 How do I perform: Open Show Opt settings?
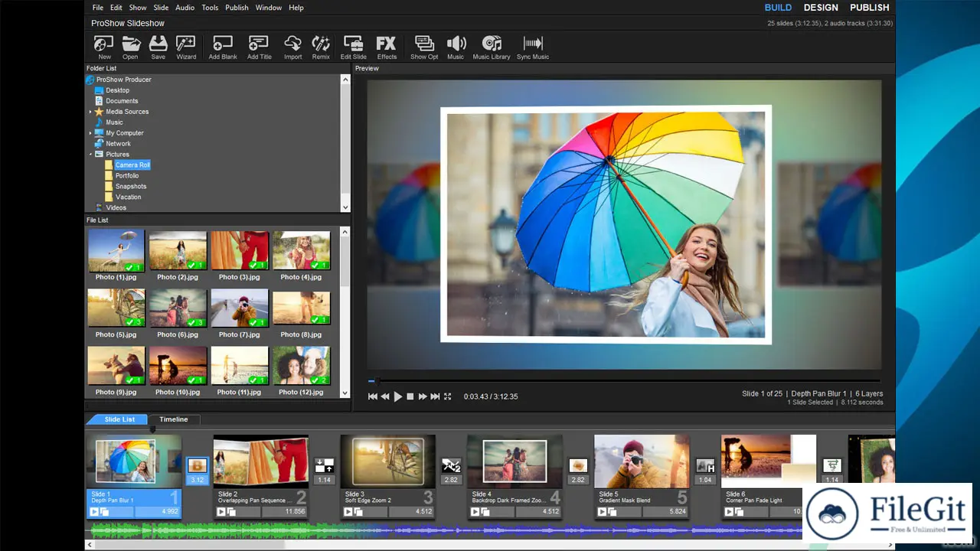(x=424, y=47)
